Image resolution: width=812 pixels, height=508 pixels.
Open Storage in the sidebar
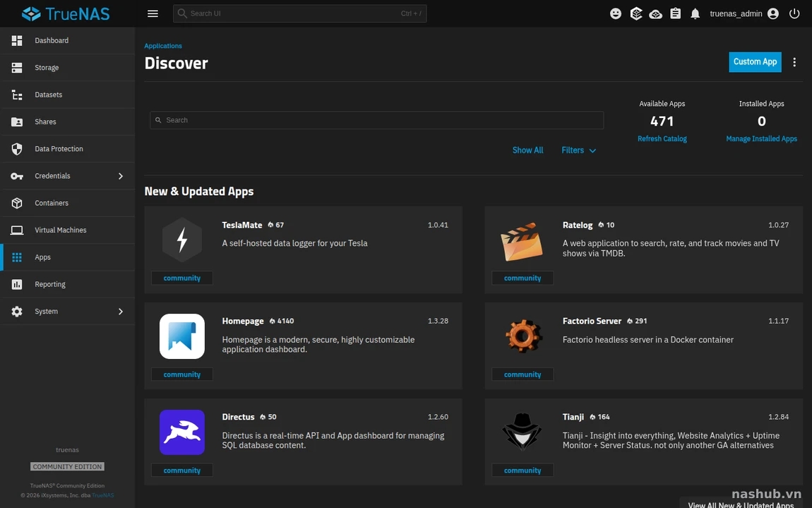pos(67,67)
